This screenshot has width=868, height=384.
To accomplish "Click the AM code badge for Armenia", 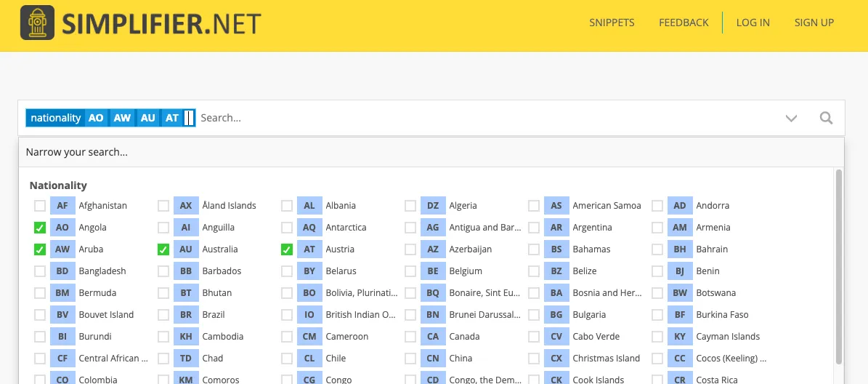I will coord(680,227).
